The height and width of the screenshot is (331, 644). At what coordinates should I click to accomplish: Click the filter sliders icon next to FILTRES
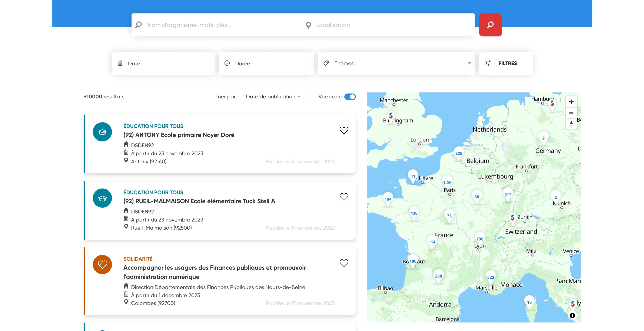click(x=488, y=63)
